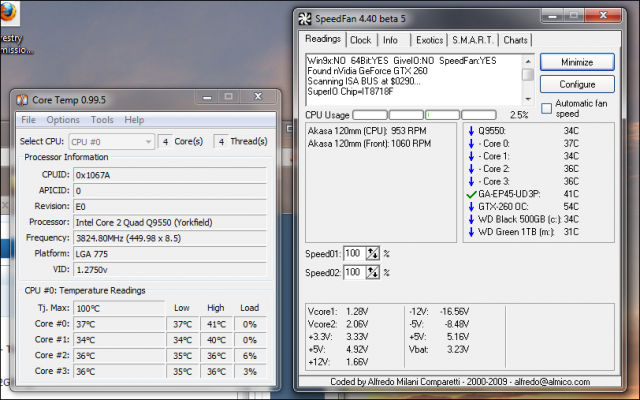Click the down arrow icon next to Core 0
The width and height of the screenshot is (640, 400).
(471, 144)
